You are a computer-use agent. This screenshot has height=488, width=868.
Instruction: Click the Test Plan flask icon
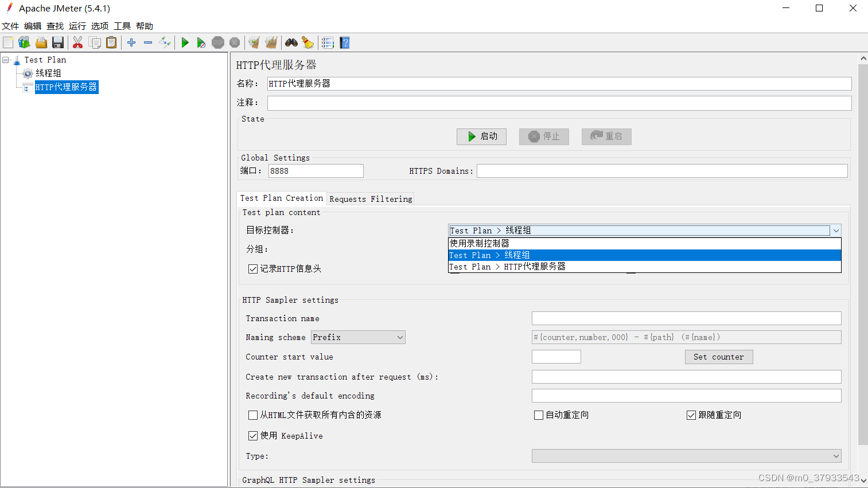click(x=17, y=60)
